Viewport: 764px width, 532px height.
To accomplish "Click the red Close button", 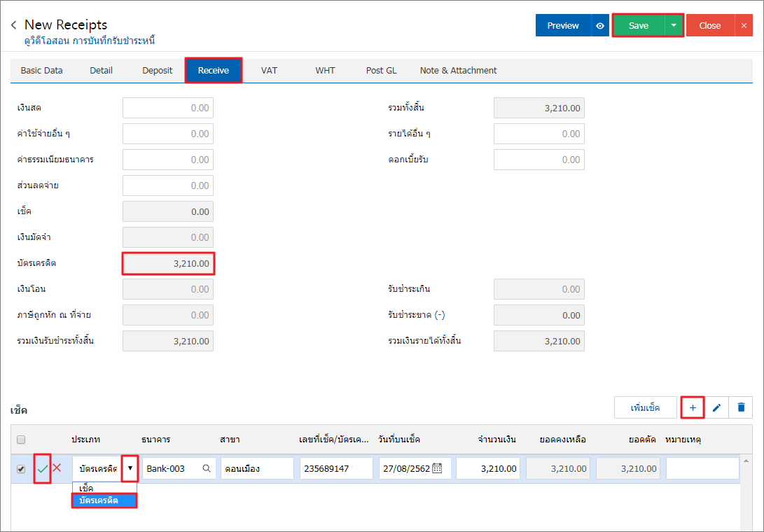I will 710,26.
